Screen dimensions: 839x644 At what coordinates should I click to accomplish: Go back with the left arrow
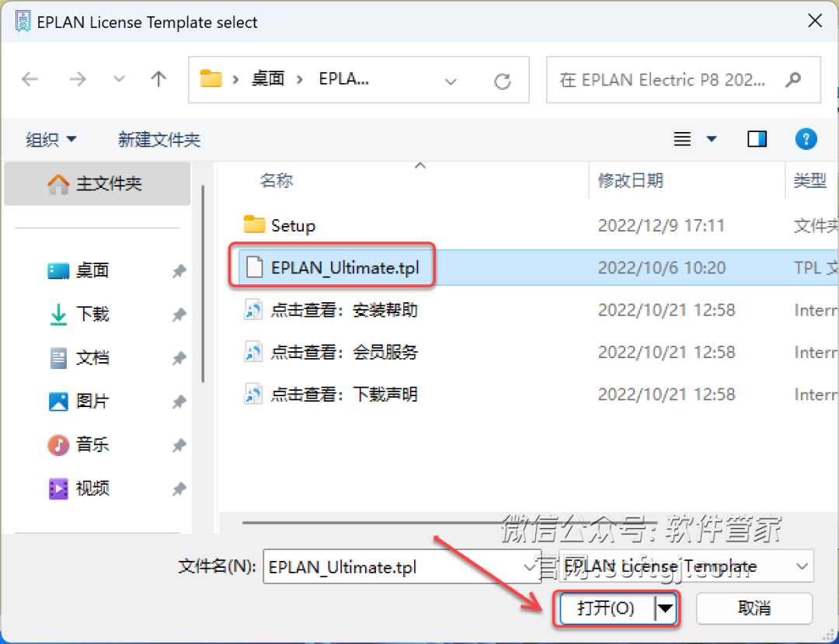click(x=30, y=80)
